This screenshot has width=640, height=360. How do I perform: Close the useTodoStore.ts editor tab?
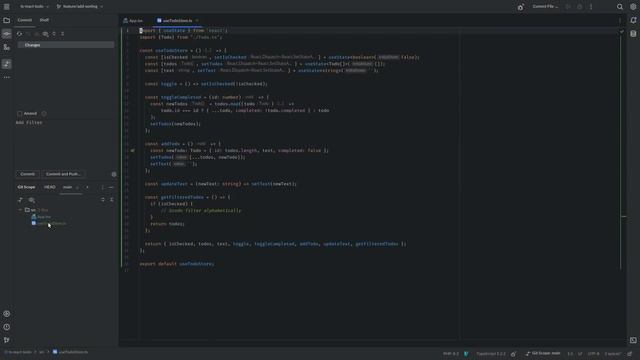[197, 20]
